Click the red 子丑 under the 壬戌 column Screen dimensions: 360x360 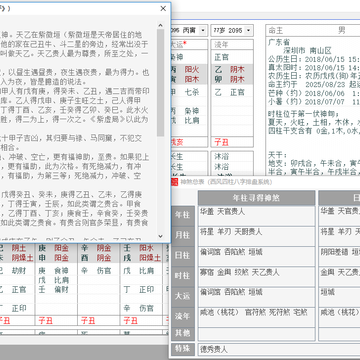pyautogui.click(x=130, y=321)
